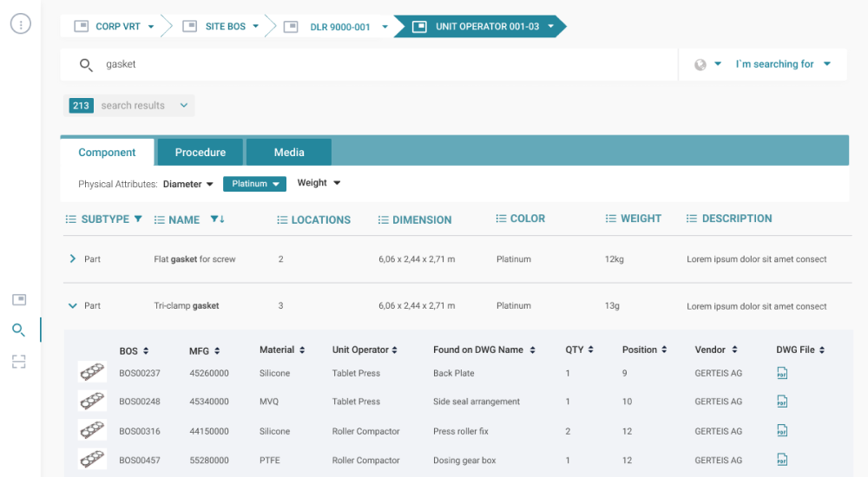Click the magnifier icon in search bar
This screenshot has width=868, height=477.
86,65
